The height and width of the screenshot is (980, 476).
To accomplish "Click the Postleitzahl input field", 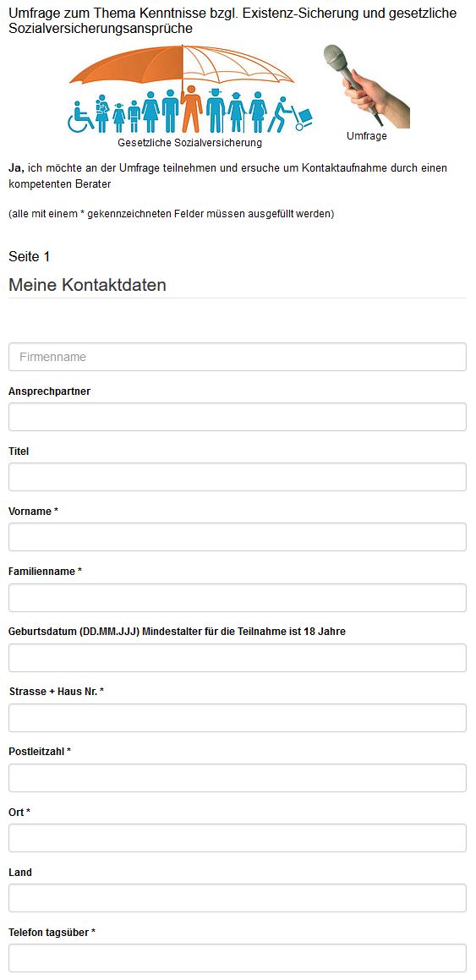I will [x=238, y=778].
